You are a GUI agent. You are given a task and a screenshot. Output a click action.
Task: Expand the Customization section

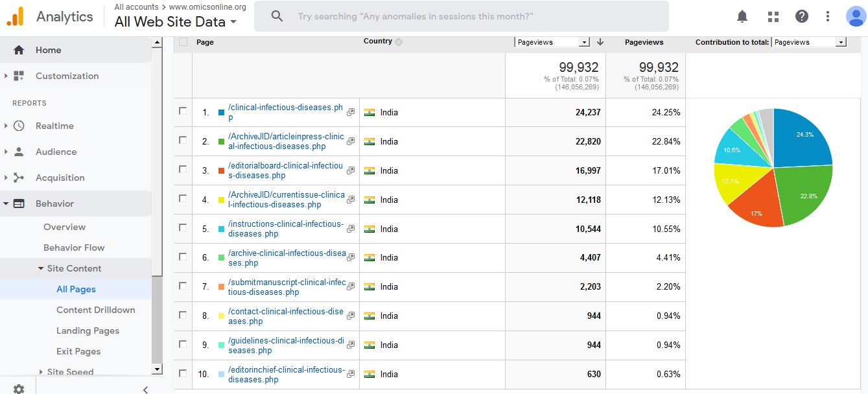(x=6, y=76)
